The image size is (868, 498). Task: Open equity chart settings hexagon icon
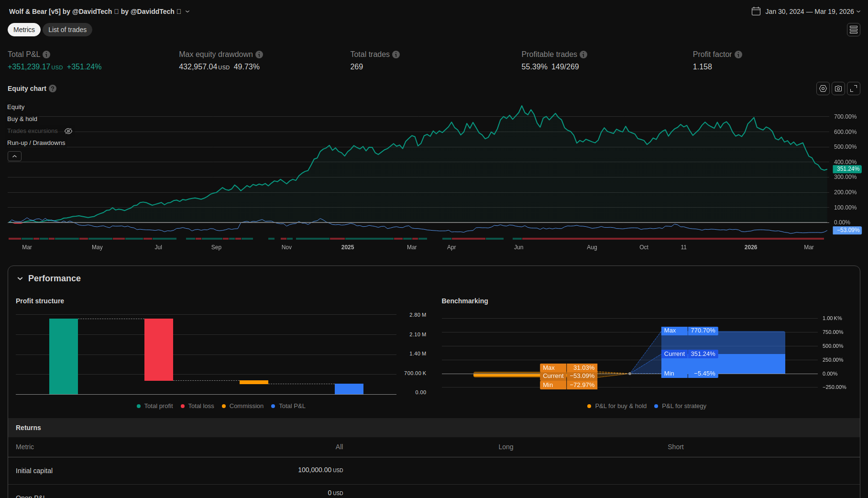coord(823,89)
